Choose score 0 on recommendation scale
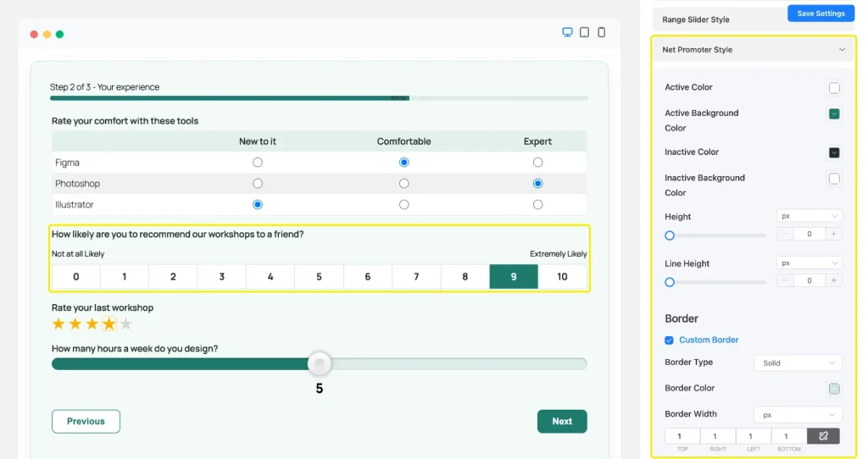 tap(76, 277)
